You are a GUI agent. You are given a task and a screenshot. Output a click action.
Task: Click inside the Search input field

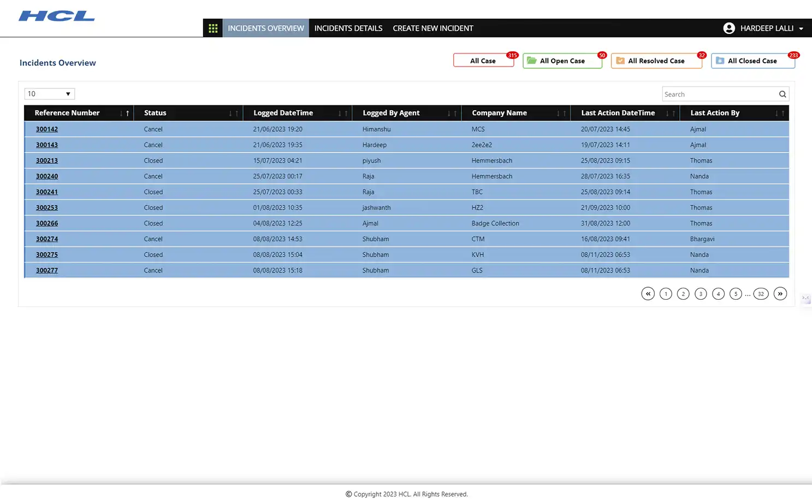[715, 93]
